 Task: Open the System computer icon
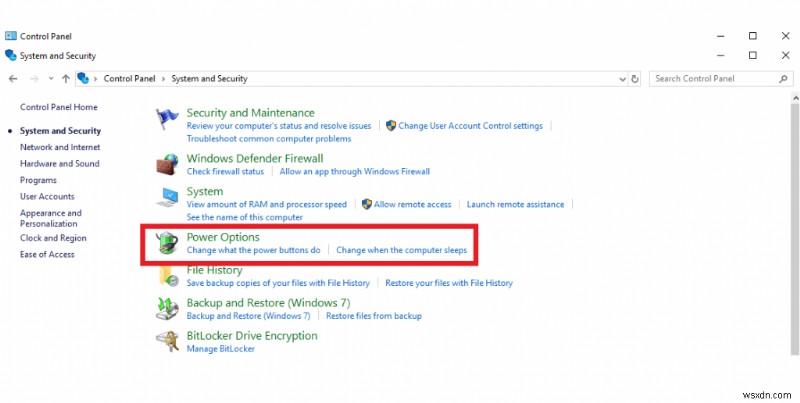point(167,197)
